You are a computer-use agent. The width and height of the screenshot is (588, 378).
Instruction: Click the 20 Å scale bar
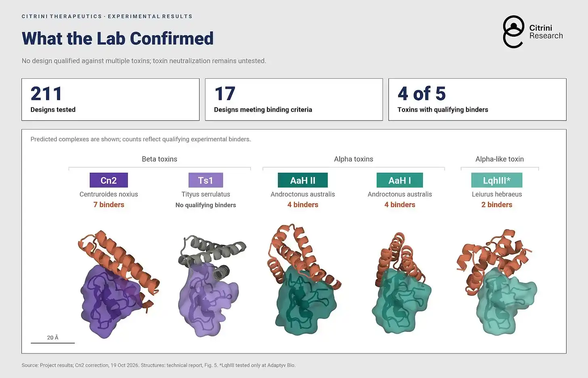[x=53, y=340]
